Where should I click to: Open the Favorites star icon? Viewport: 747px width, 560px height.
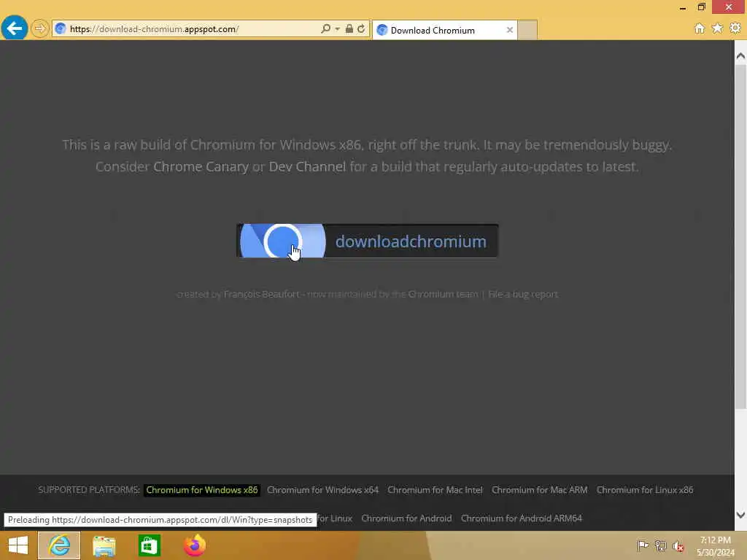[717, 28]
